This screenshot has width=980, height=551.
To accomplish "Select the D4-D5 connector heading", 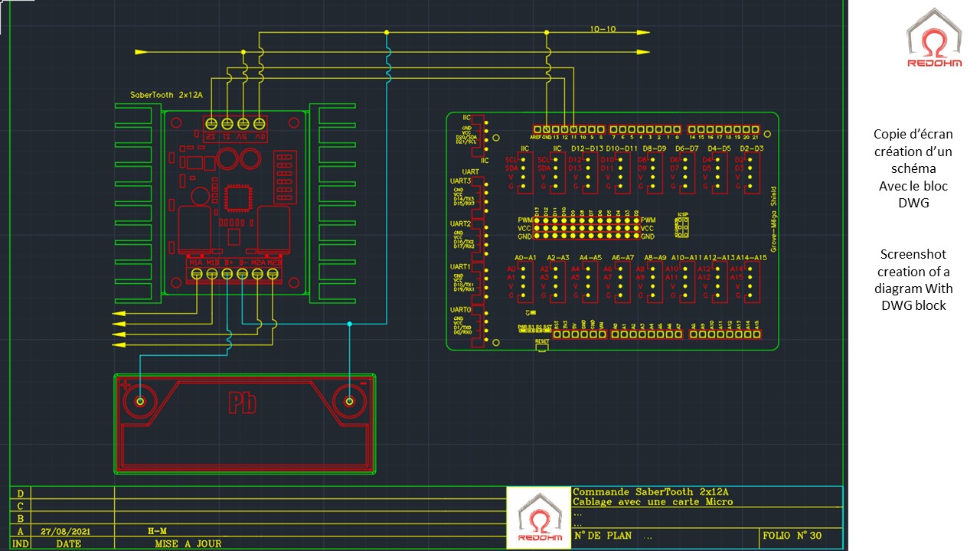I will (719, 148).
